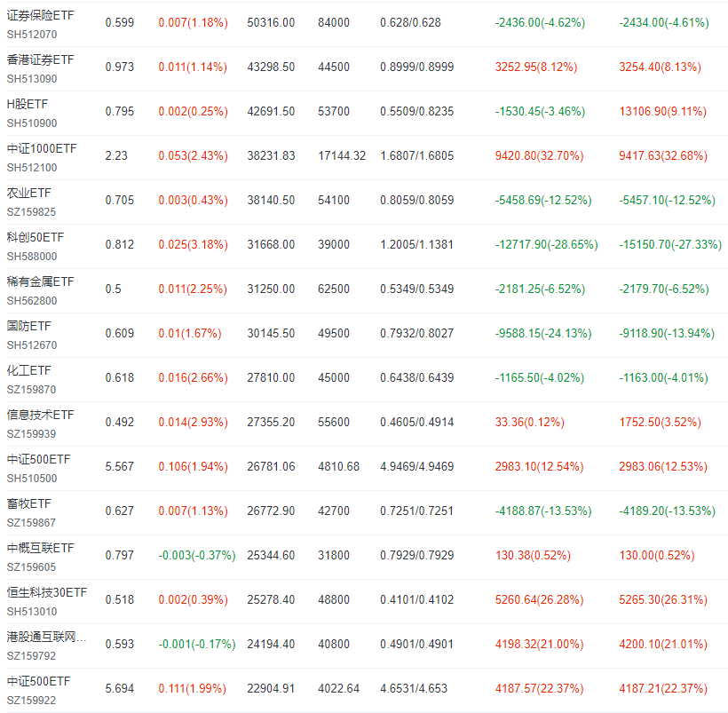The height and width of the screenshot is (713, 728).
Task: Select profit value 3254.40(8.13%)
Action: coord(660,67)
